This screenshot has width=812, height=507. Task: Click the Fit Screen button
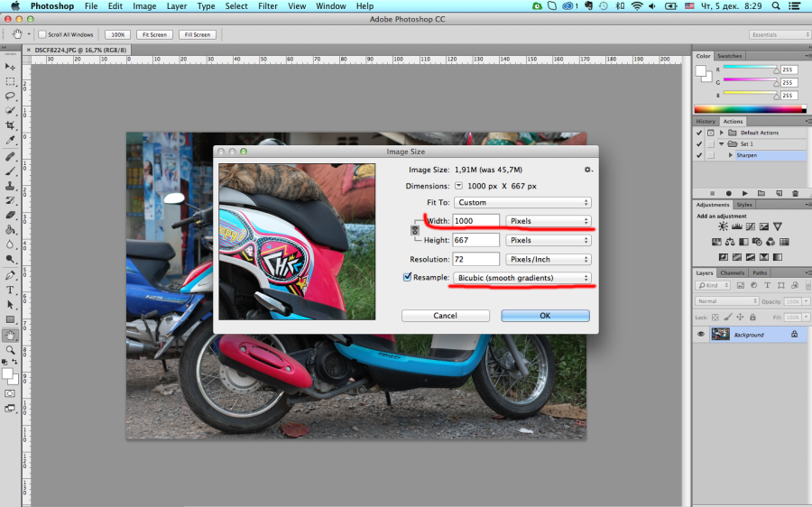155,34
